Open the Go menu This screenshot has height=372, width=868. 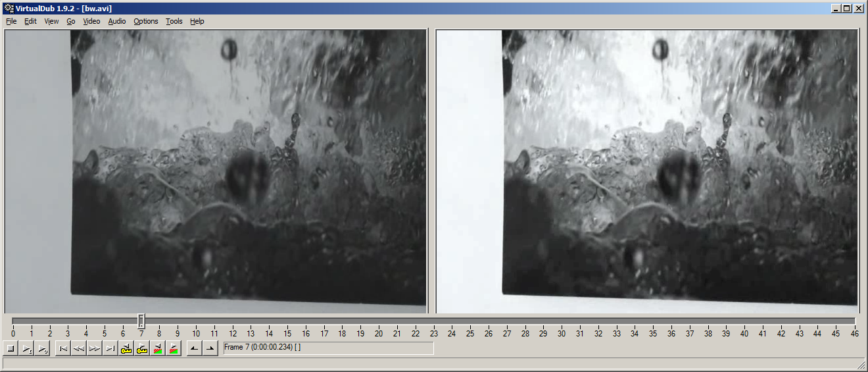tap(70, 21)
